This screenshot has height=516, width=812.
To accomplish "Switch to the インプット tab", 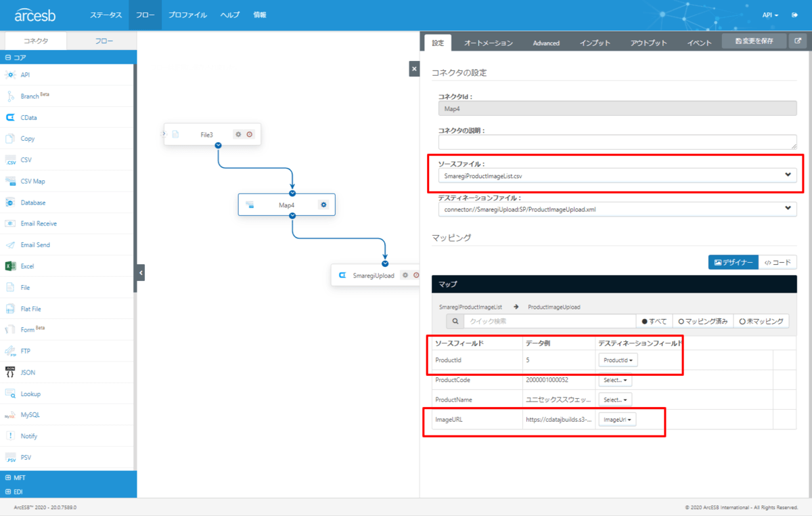I will [595, 43].
